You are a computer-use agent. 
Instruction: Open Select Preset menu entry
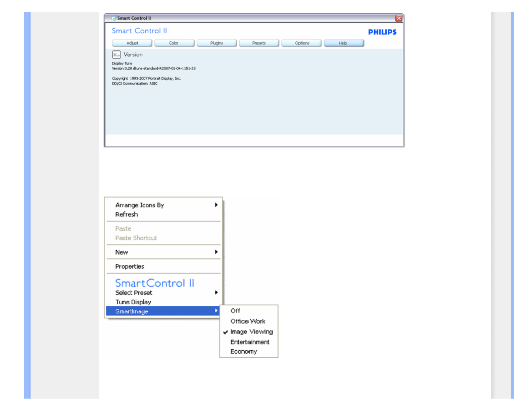(163, 293)
